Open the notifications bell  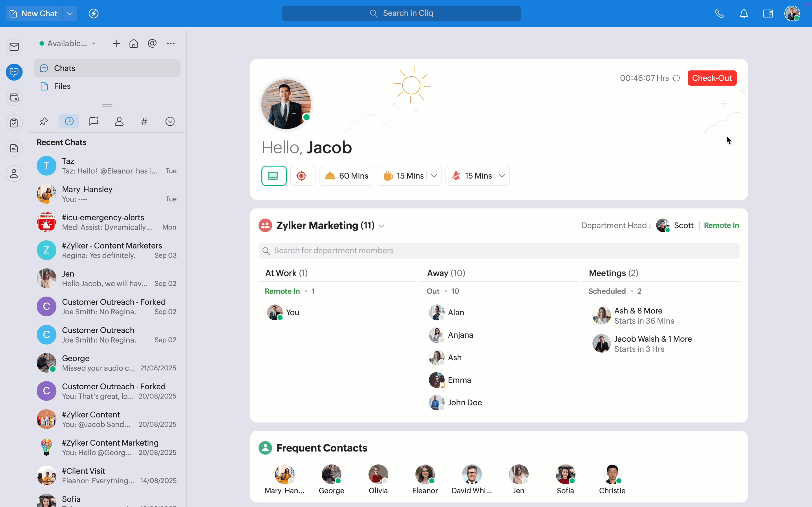[x=743, y=14]
